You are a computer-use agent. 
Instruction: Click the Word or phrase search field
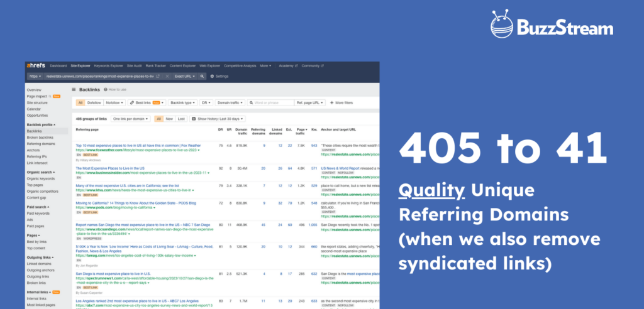(x=272, y=102)
